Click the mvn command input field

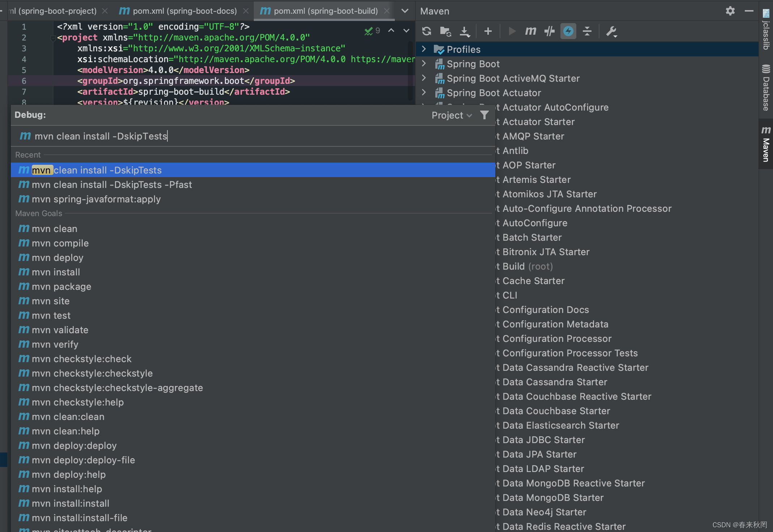[253, 136]
